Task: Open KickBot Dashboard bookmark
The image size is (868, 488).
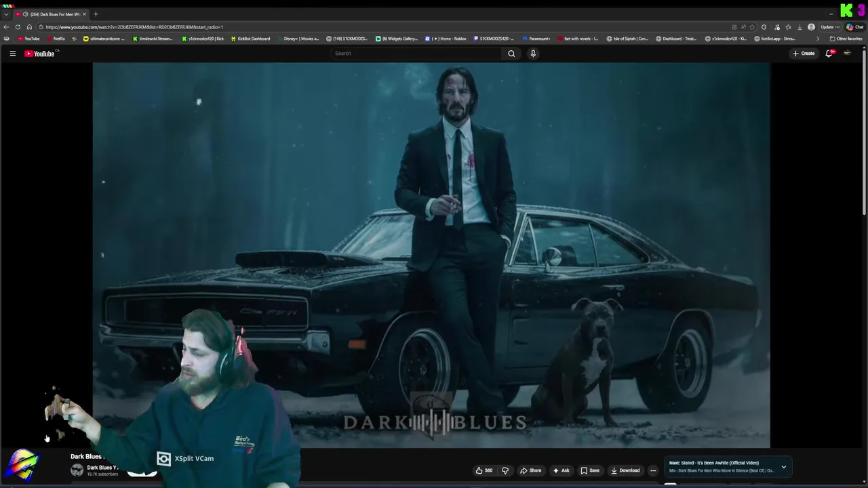Action: (x=250, y=39)
